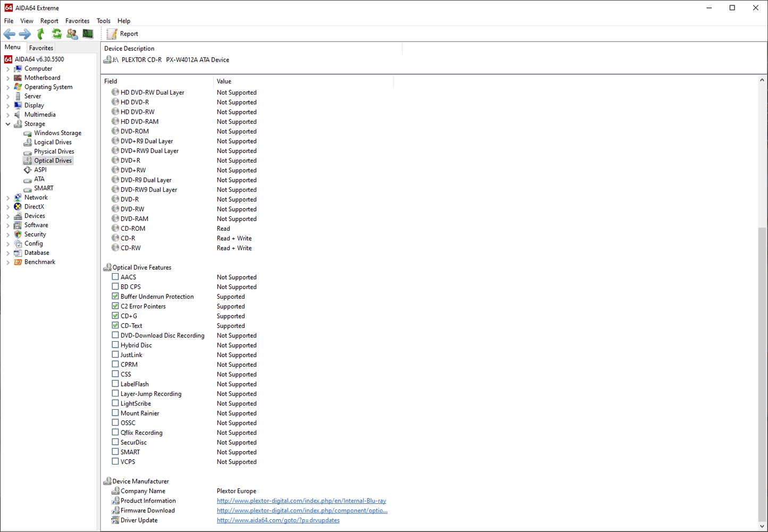Toggle the CD-Text checkbox
This screenshot has height=532, width=768.
tap(115, 326)
